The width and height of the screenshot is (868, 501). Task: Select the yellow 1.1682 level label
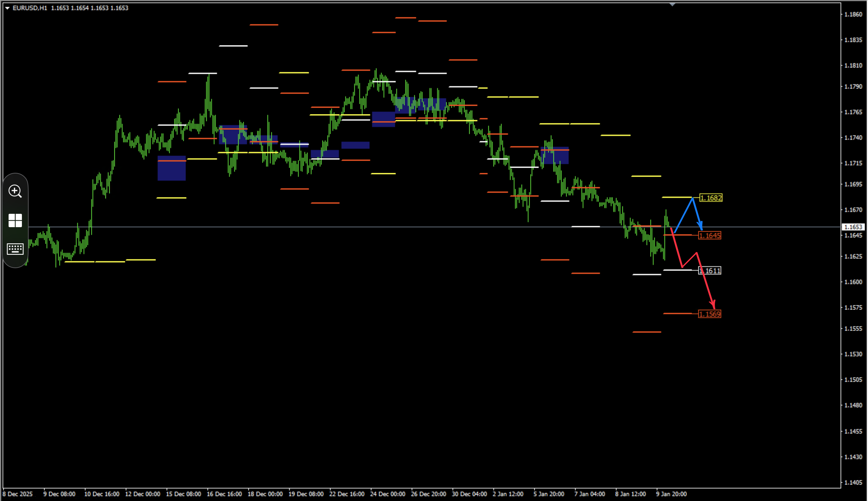pos(711,198)
